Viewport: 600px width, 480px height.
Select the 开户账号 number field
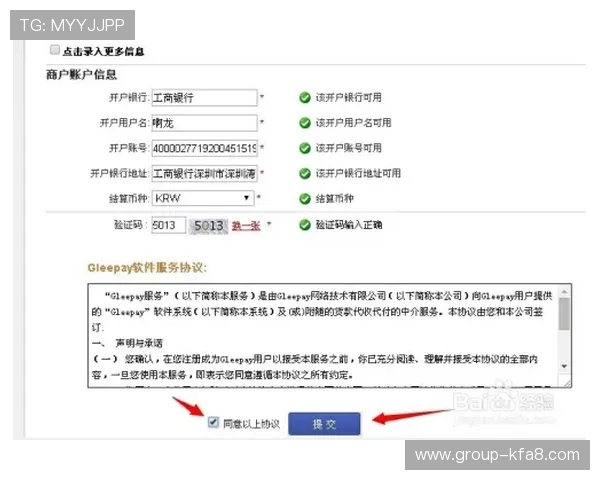[204, 148]
